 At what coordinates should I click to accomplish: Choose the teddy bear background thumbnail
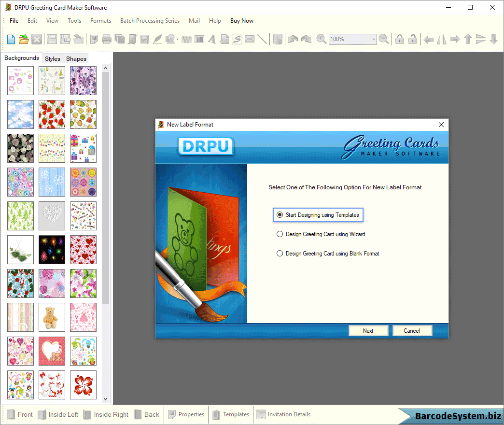pyautogui.click(x=52, y=317)
